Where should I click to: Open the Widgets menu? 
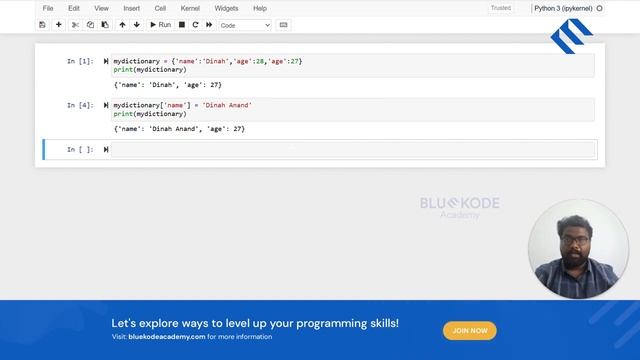[226, 8]
